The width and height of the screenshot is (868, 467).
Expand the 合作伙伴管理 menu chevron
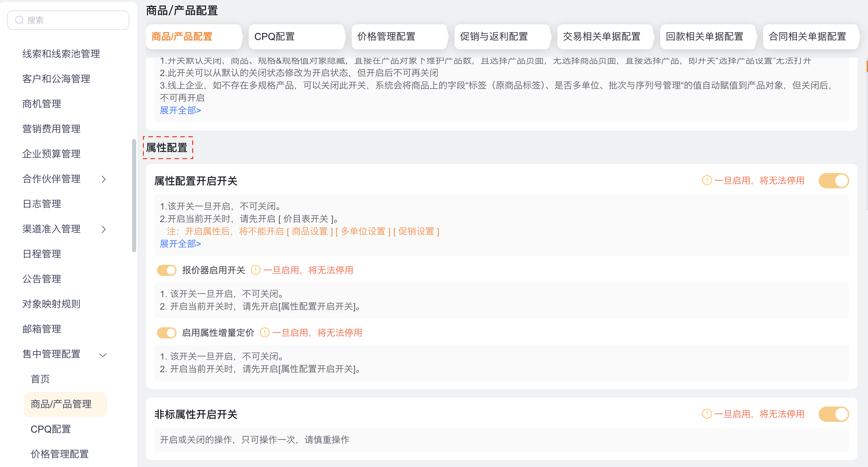[x=104, y=179]
